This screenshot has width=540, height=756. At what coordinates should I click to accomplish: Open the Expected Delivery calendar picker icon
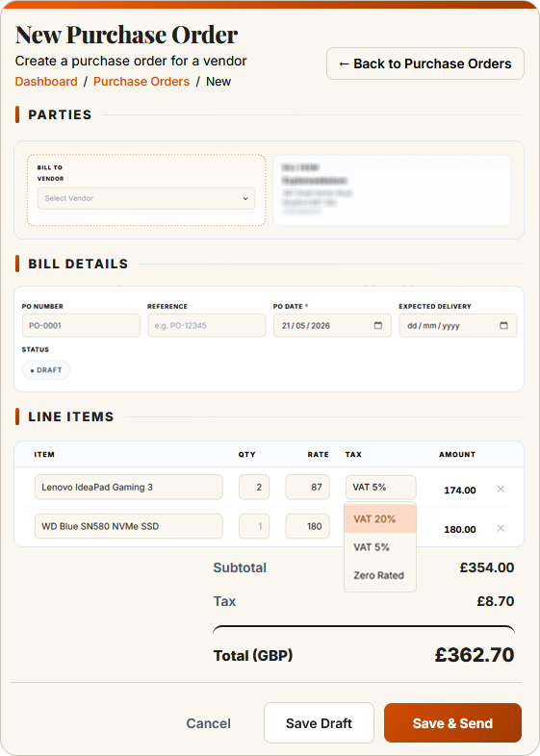pos(503,325)
